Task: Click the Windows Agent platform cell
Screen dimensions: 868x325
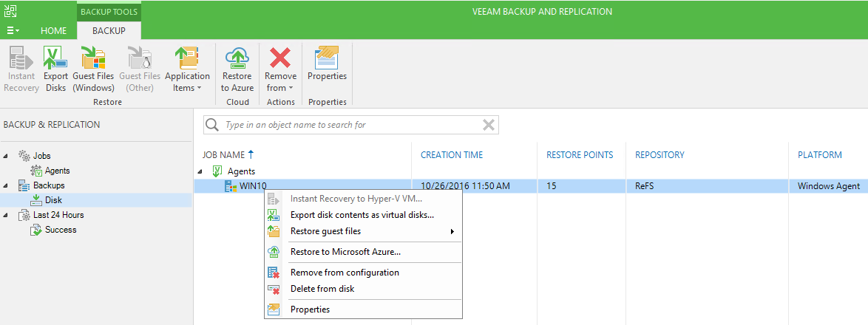Action: pyautogui.click(x=829, y=186)
